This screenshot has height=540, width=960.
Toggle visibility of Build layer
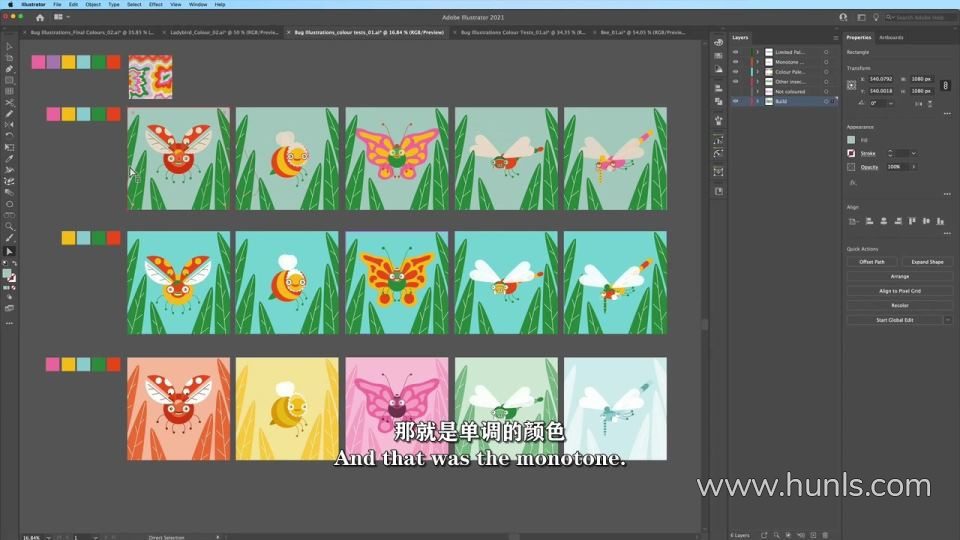click(735, 101)
